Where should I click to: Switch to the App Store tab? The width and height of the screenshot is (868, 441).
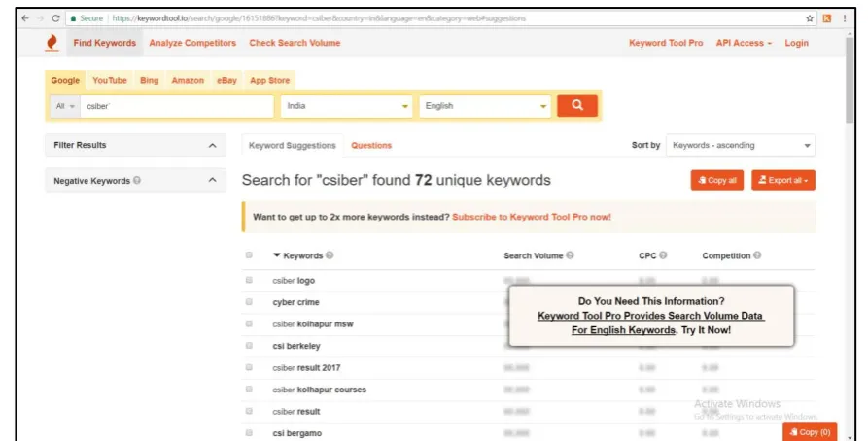coord(269,80)
